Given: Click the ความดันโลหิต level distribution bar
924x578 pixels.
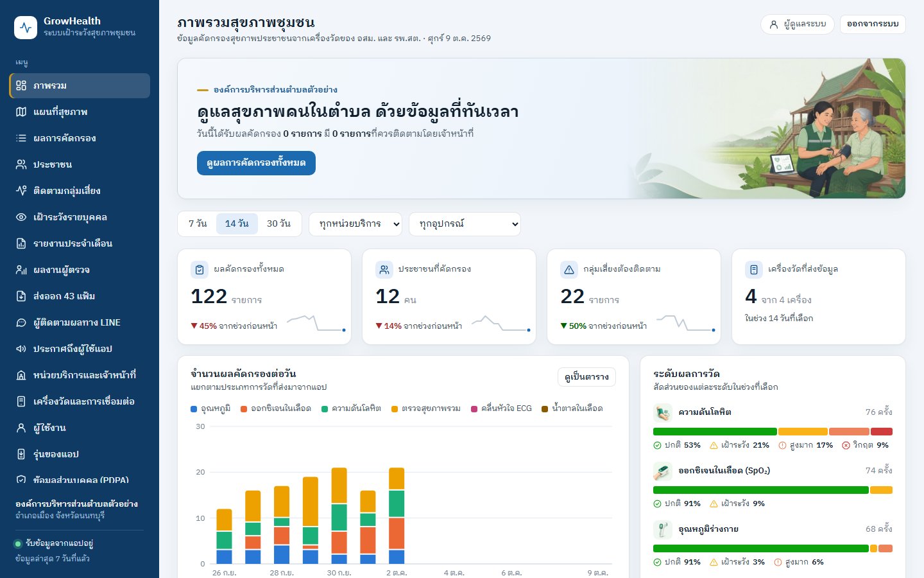Looking at the screenshot, I should (x=773, y=432).
